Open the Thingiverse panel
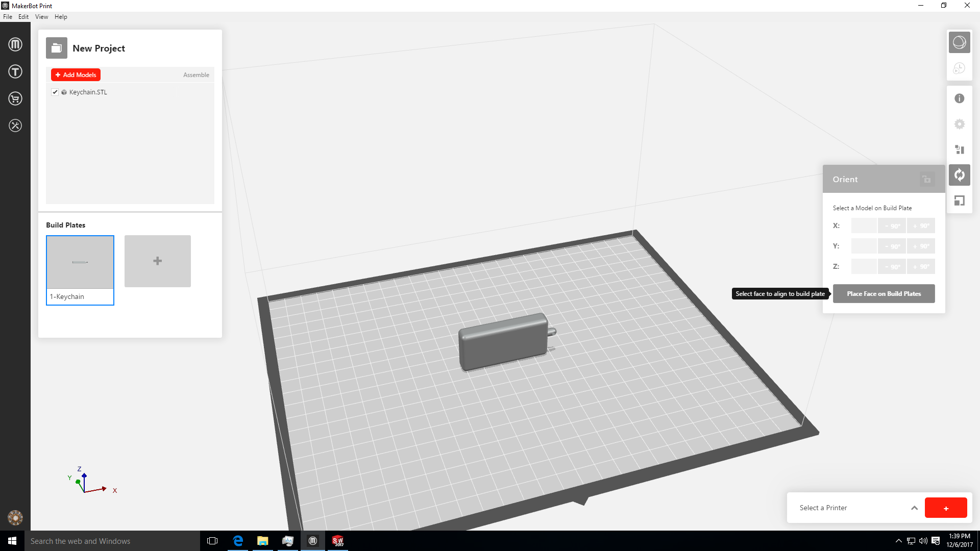The width and height of the screenshot is (980, 551). click(x=15, y=71)
